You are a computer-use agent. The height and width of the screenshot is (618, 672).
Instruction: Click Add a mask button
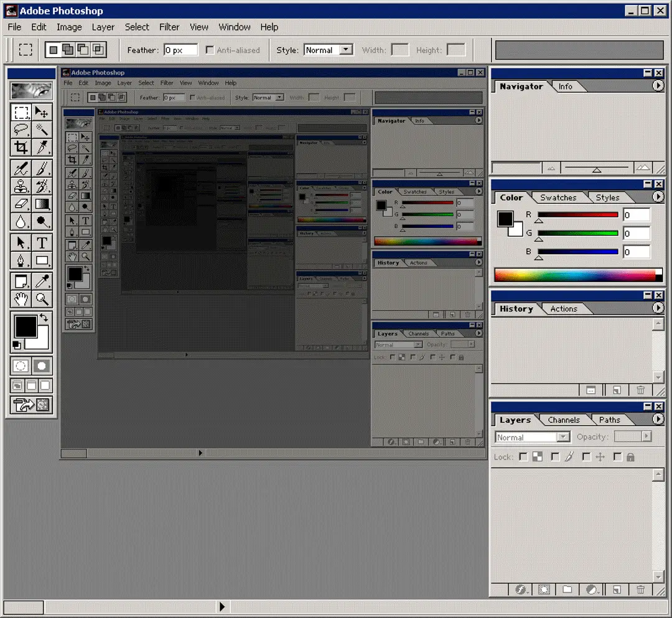[x=544, y=590]
